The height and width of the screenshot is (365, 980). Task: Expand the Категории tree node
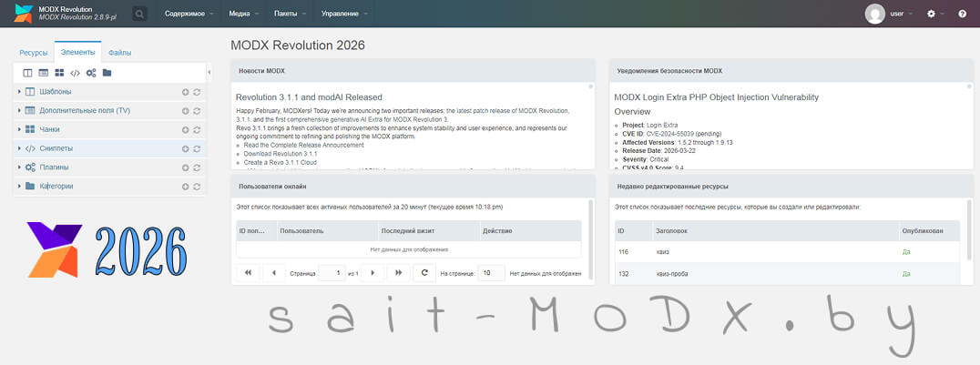[x=19, y=187]
